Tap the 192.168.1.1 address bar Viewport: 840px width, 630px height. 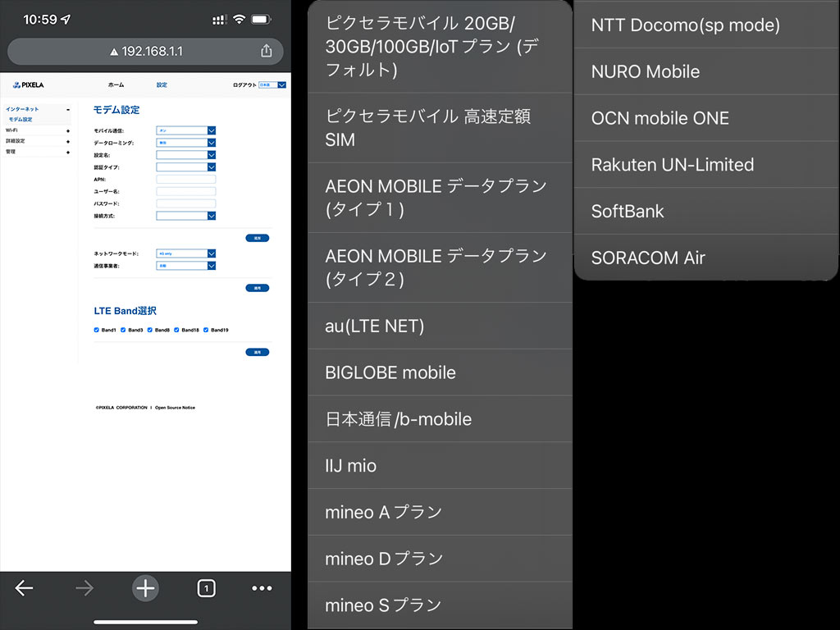tap(145, 52)
